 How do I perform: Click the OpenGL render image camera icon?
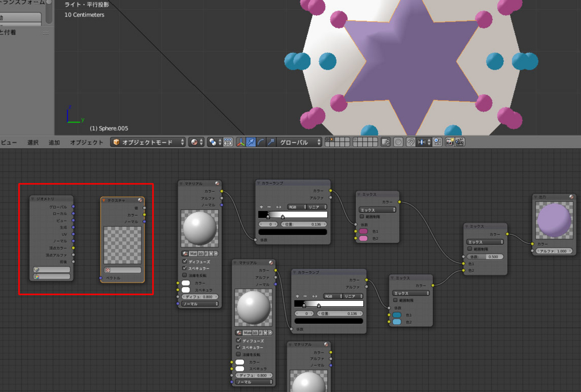(449, 142)
